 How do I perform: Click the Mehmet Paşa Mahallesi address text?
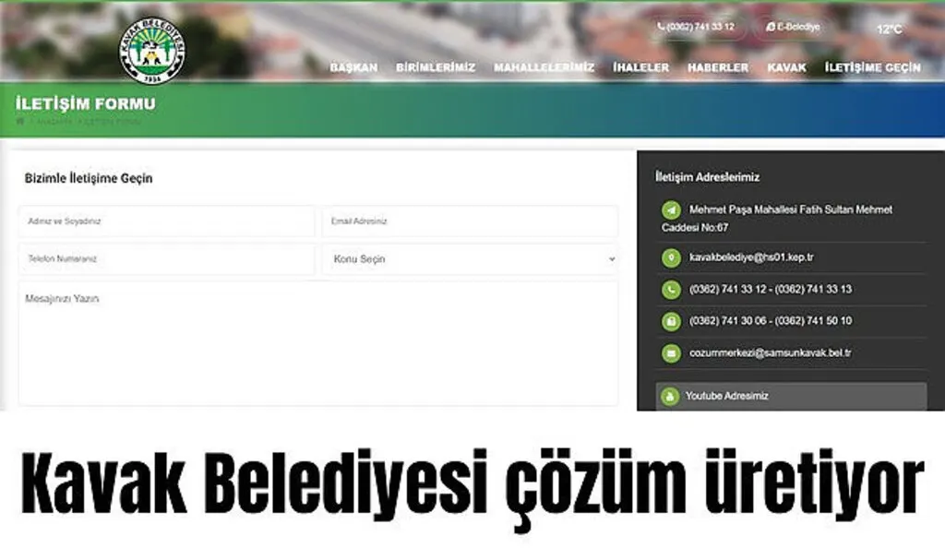(x=777, y=219)
